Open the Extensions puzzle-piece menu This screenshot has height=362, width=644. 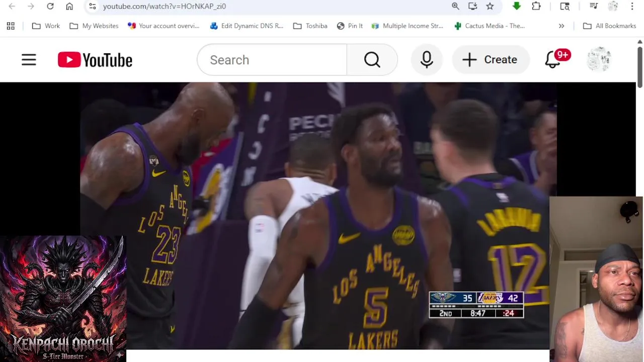(x=536, y=7)
